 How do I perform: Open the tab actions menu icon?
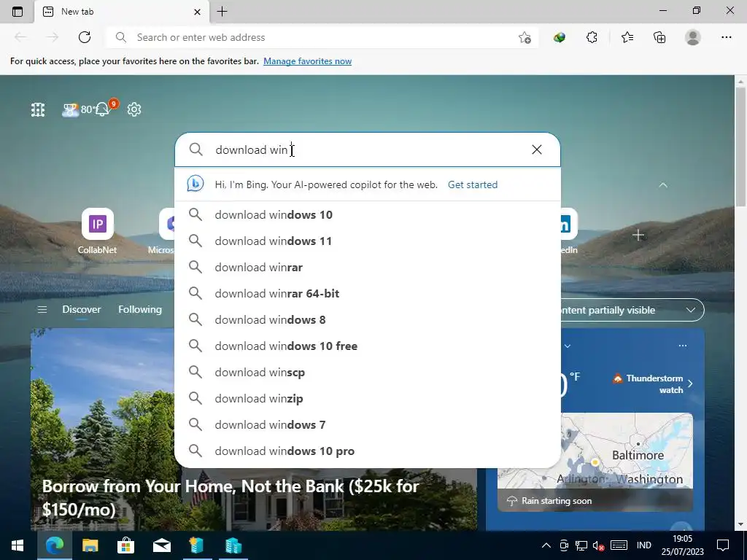[18, 12]
